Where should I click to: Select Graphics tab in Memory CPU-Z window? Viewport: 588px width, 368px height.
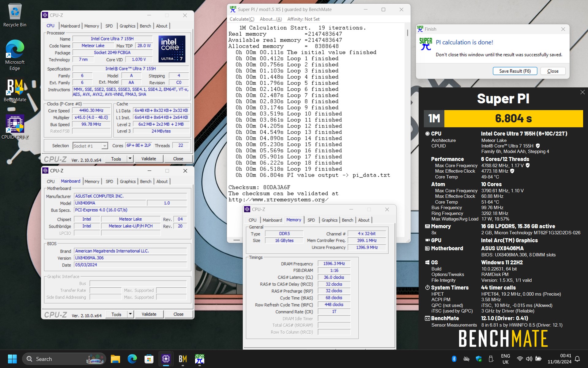(330, 220)
